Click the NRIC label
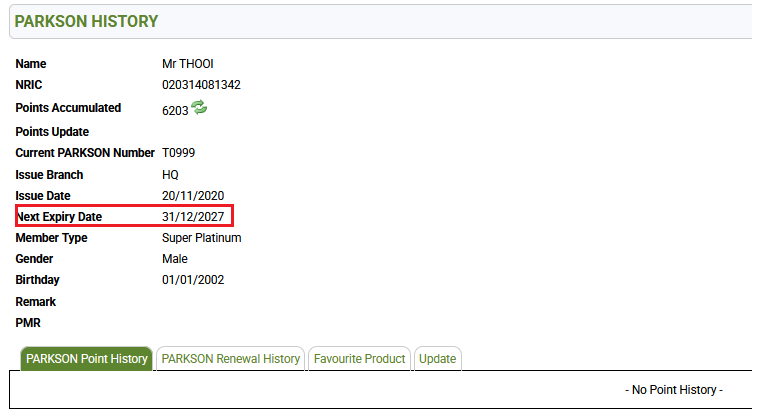The height and width of the screenshot is (416, 757). pos(29,85)
